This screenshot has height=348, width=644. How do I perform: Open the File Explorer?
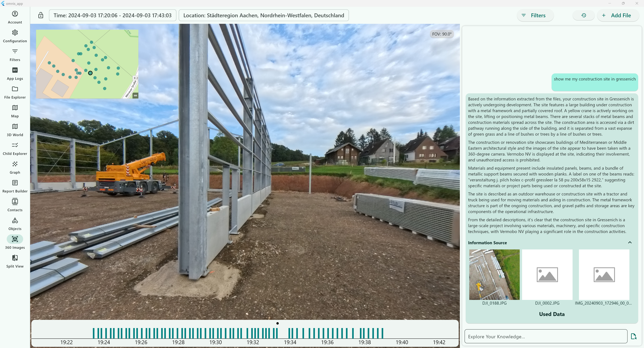[x=15, y=92]
